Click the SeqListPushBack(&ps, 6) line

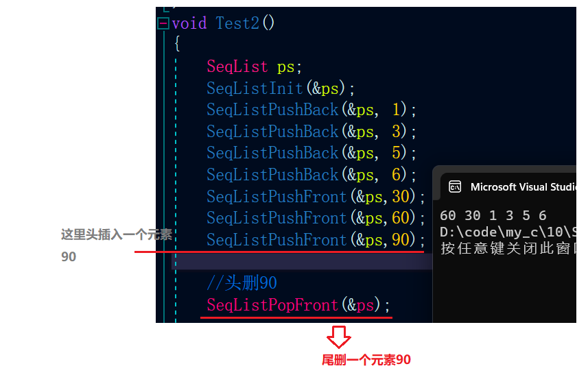[x=311, y=175]
